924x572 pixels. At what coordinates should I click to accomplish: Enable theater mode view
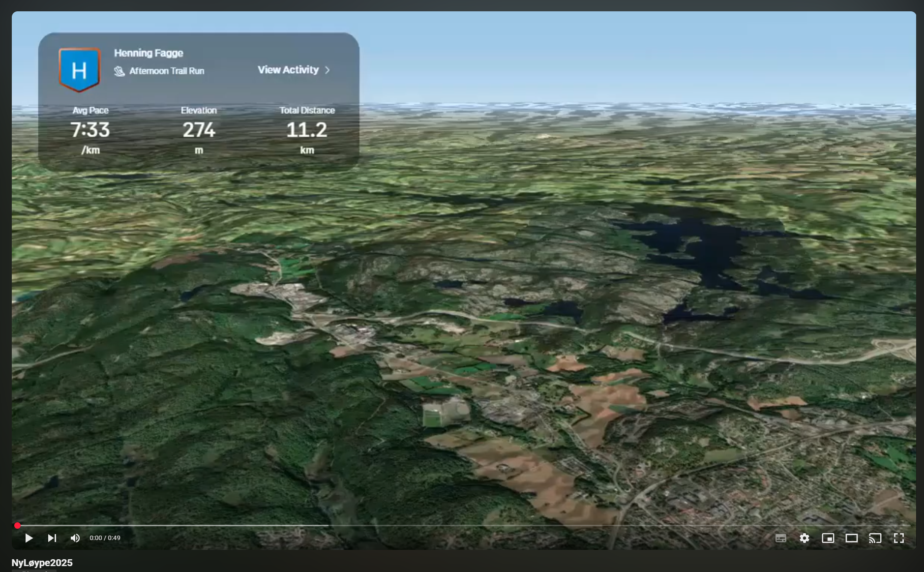pos(851,538)
